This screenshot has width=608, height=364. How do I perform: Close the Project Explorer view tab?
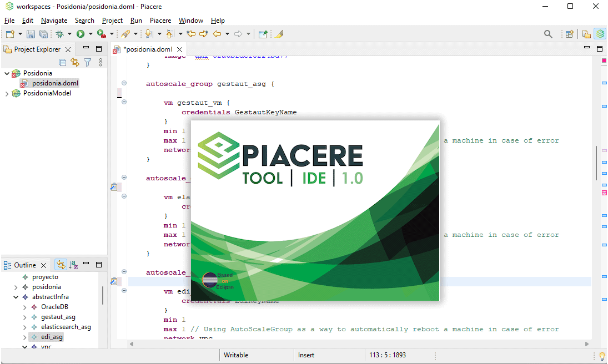pos(68,49)
